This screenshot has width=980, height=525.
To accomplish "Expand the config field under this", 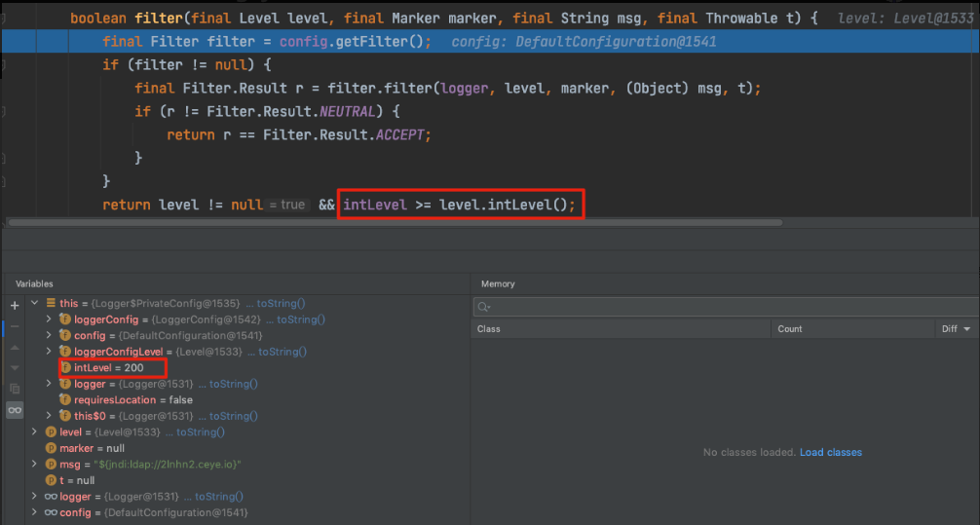I will coord(49,336).
